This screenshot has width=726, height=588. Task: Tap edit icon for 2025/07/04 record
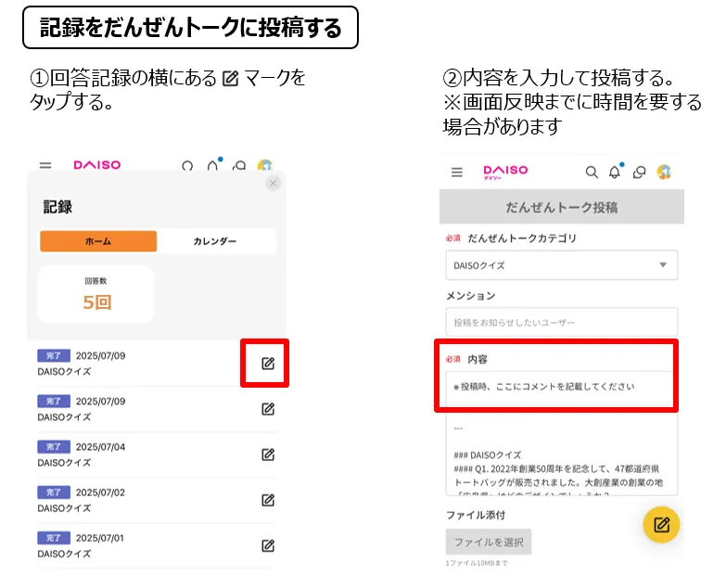[x=268, y=454]
